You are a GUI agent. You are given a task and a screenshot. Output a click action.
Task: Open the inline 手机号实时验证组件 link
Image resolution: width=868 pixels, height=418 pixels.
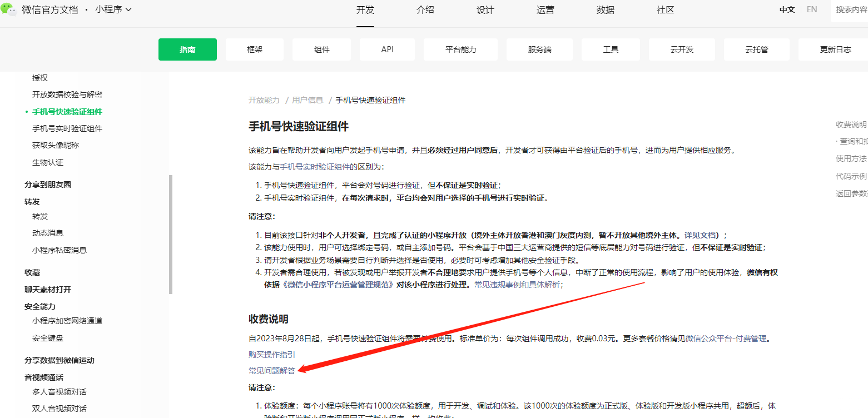[315, 167]
